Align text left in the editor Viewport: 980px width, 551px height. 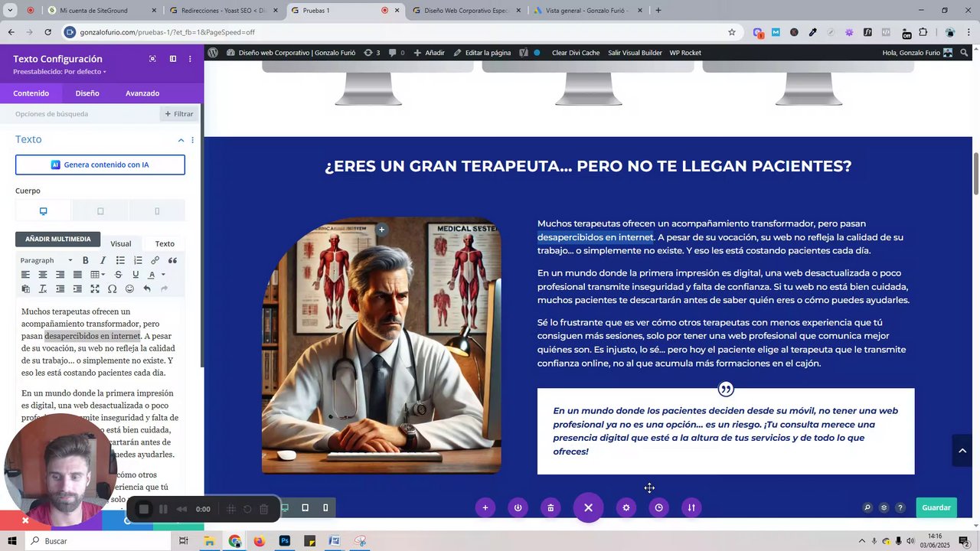click(x=25, y=275)
